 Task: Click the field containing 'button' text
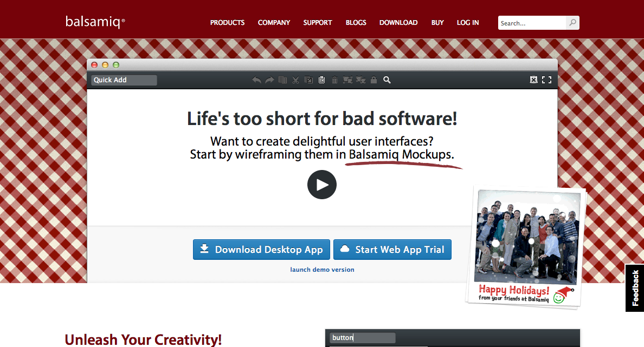362,338
